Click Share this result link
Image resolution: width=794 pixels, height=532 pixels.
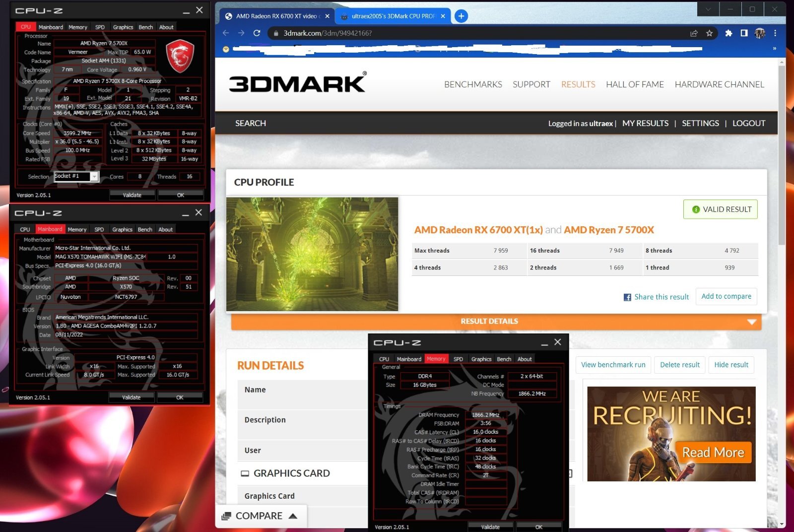[x=662, y=297]
